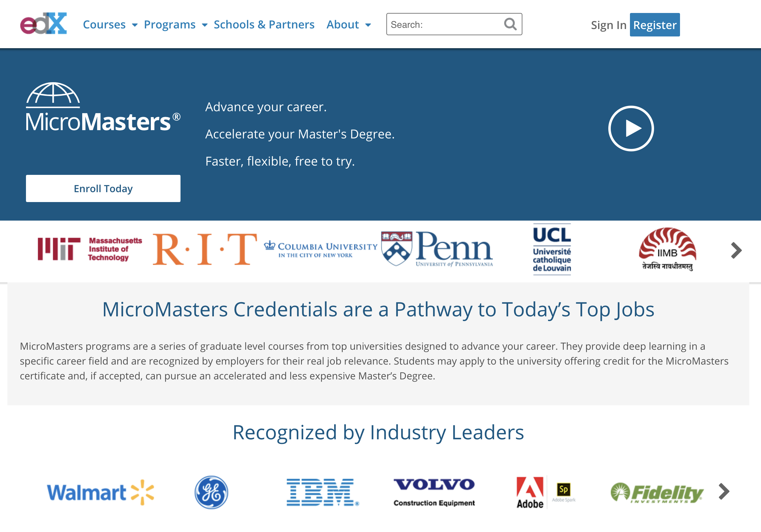Click the Sign In link
This screenshot has width=761, height=532.
609,25
